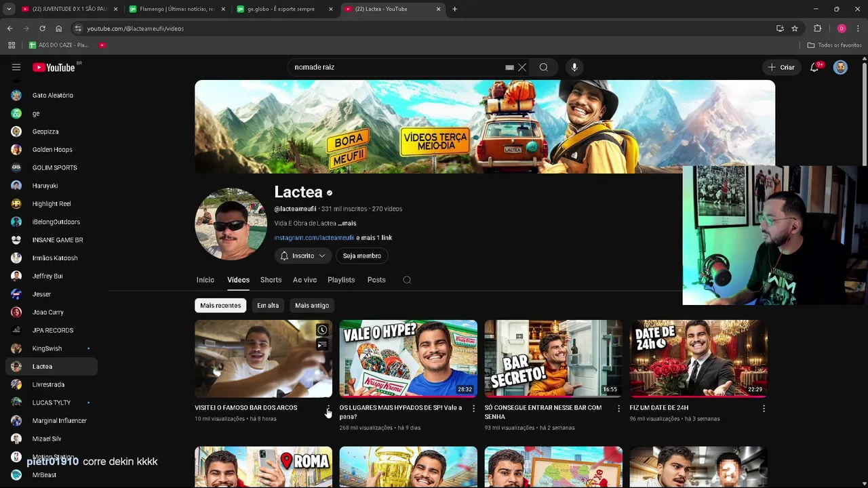Add Bar dos Arcos video to queue
868x488 pixels.
coord(322,345)
